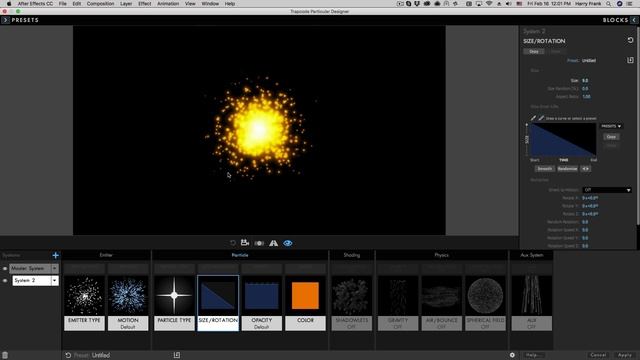The width and height of the screenshot is (640, 360).
Task: Edit the Size value field
Action: (x=585, y=80)
